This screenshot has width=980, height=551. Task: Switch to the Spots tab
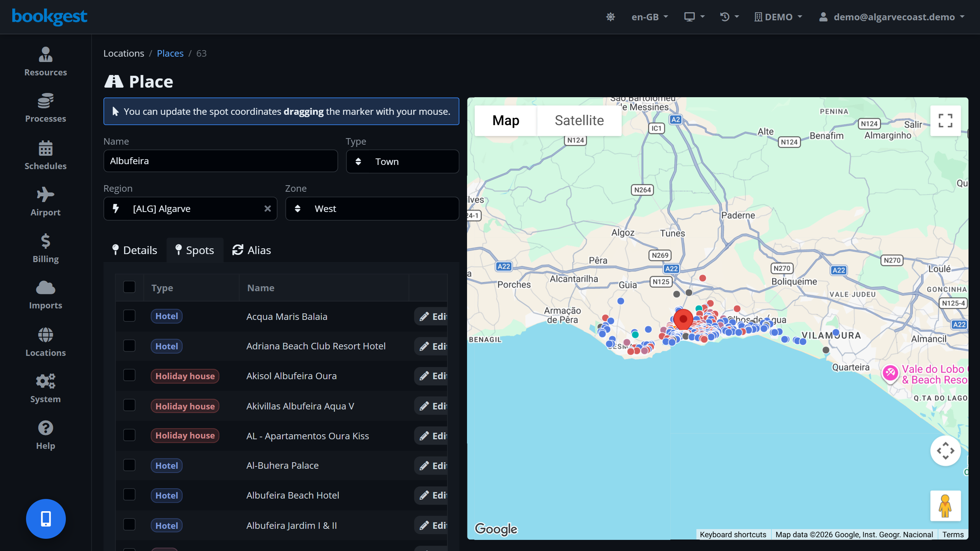coord(195,250)
